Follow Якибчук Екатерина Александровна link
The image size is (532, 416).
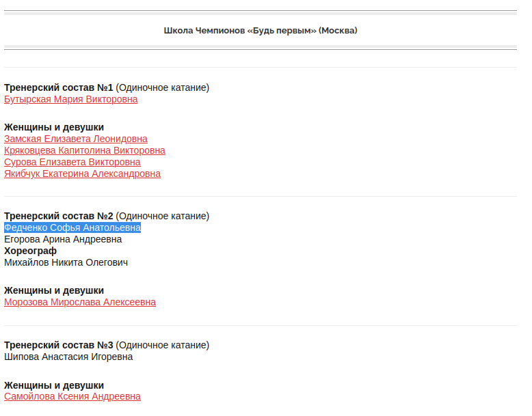(82, 174)
